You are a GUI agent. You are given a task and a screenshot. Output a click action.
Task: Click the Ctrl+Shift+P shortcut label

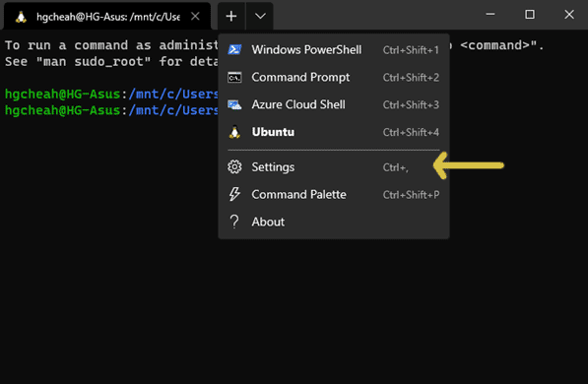pos(411,195)
